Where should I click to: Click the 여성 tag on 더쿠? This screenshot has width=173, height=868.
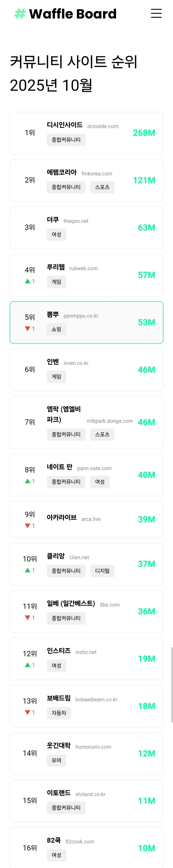click(x=56, y=234)
